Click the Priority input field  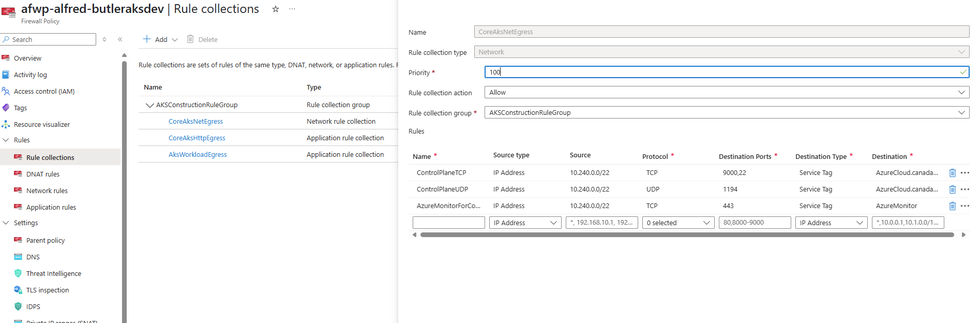pos(727,72)
